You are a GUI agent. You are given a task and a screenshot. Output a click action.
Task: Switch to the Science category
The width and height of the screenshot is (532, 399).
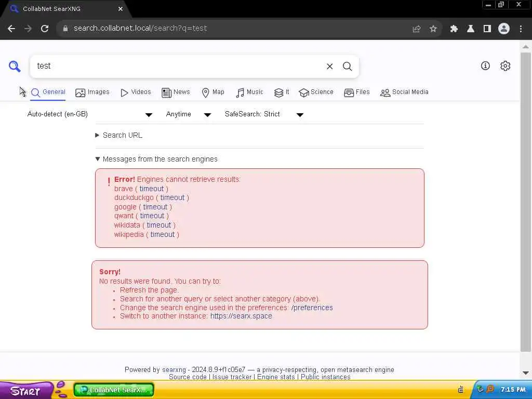[x=316, y=92]
